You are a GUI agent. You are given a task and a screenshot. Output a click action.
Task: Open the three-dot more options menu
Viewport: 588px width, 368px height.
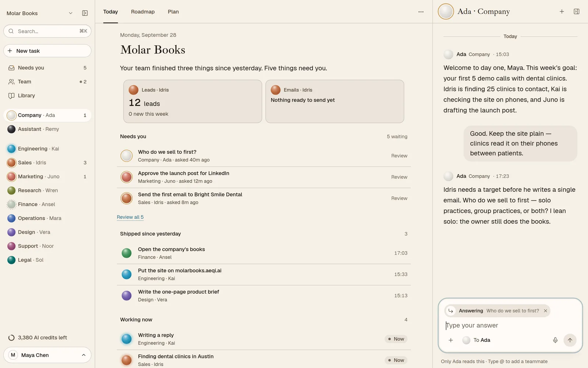tap(421, 12)
